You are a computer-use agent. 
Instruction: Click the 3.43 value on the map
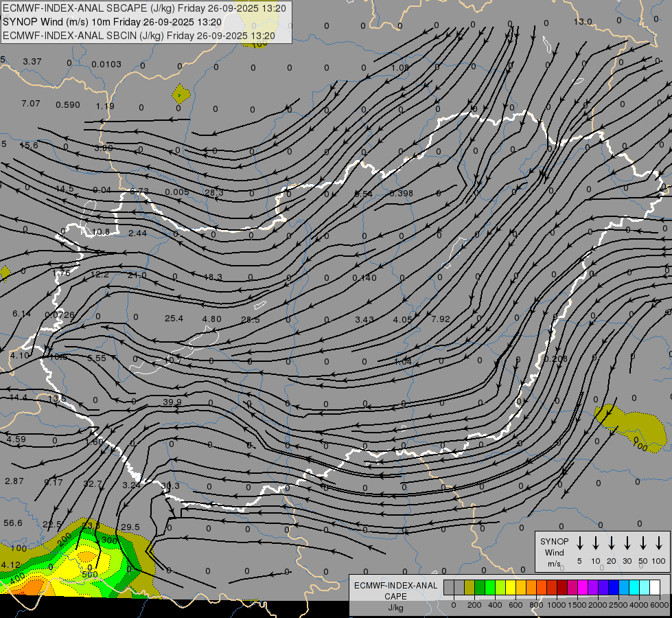point(364,319)
